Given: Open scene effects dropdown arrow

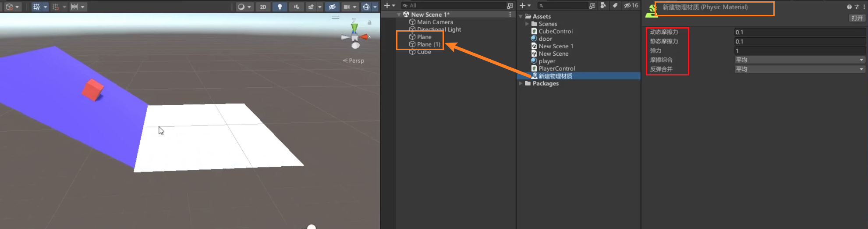Looking at the screenshot, I should 319,7.
